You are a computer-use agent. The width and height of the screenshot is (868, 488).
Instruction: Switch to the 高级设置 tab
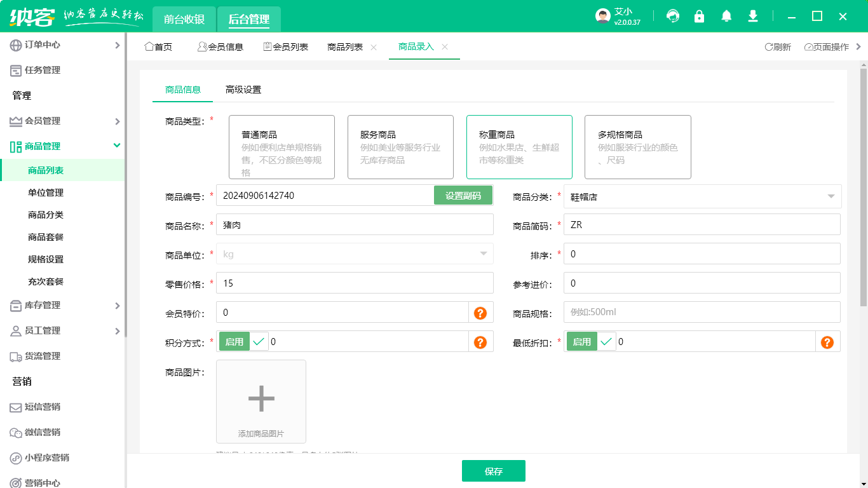click(241, 90)
